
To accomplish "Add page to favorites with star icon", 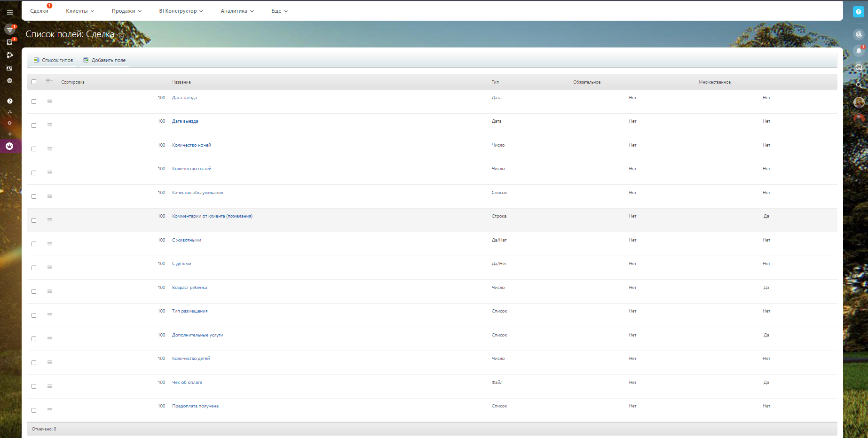I will (x=122, y=35).
